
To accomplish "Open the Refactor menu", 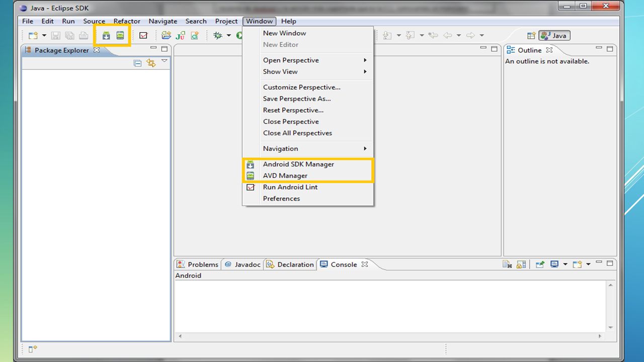I will coord(127,21).
